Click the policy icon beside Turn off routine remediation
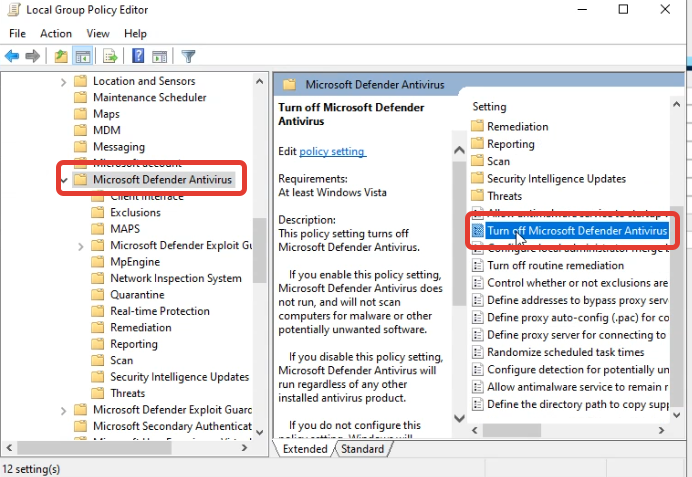 click(x=478, y=265)
